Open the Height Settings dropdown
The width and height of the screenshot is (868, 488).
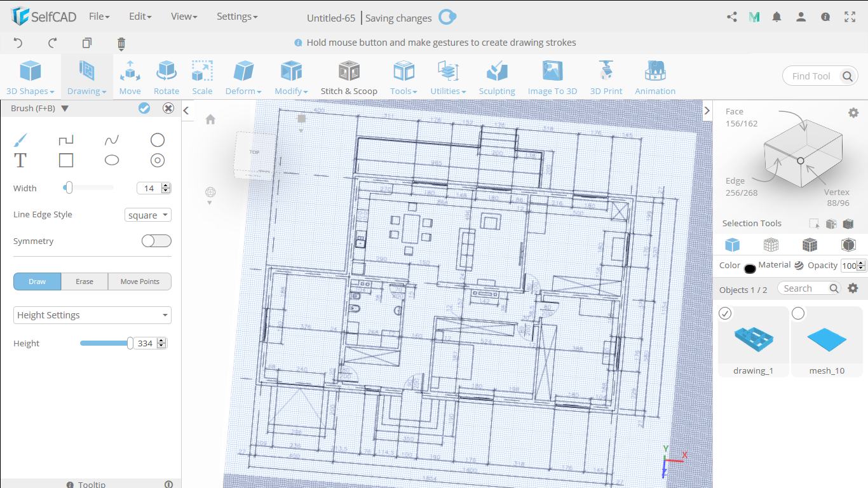tap(92, 315)
